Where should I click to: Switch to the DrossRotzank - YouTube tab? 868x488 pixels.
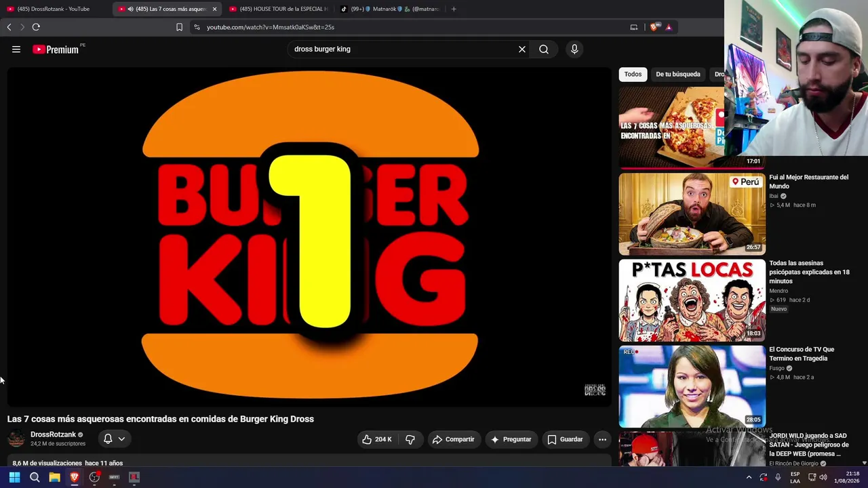coord(53,9)
